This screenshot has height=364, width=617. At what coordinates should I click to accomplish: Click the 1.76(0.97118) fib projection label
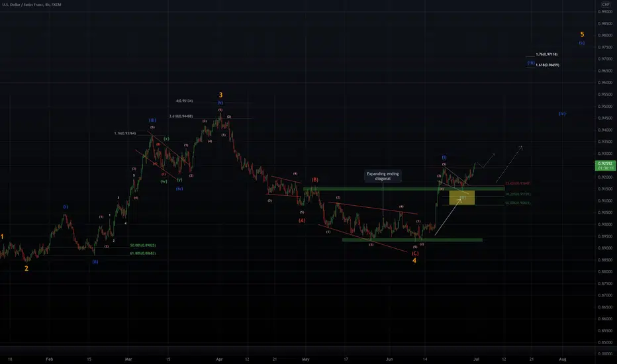[x=547, y=54]
